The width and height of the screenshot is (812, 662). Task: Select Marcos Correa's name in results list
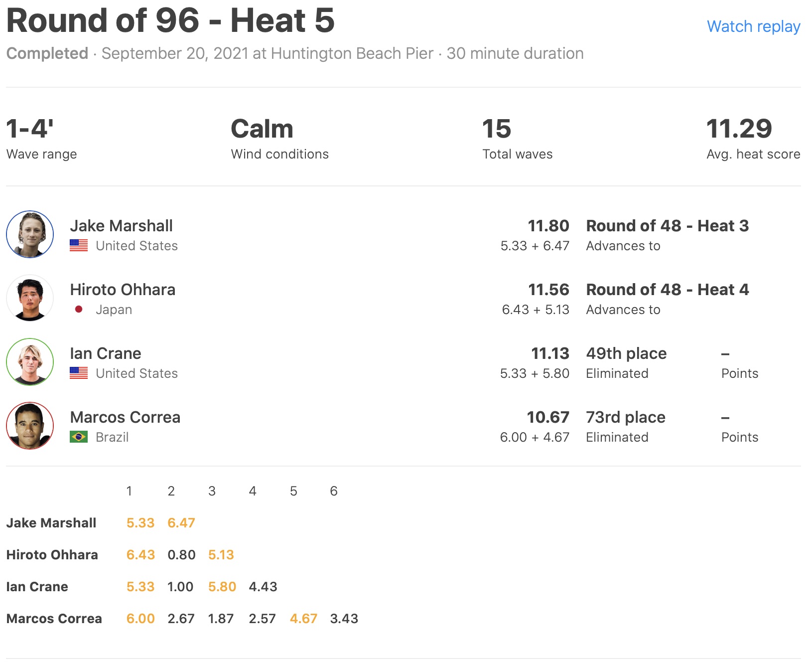tap(125, 417)
